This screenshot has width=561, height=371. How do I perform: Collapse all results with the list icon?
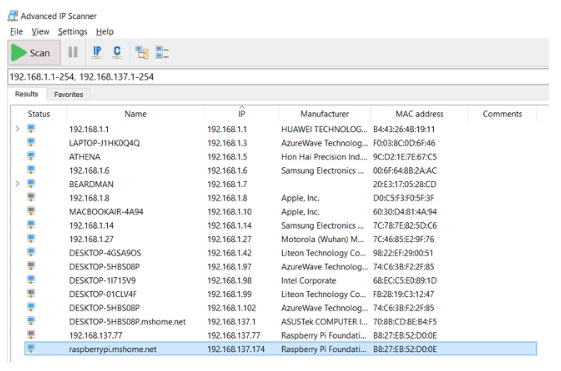(x=162, y=52)
